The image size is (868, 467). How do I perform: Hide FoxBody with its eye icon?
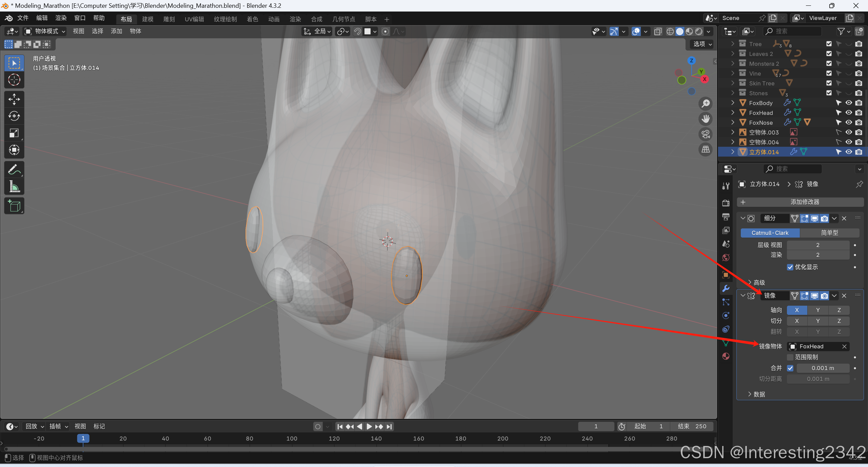coord(848,103)
